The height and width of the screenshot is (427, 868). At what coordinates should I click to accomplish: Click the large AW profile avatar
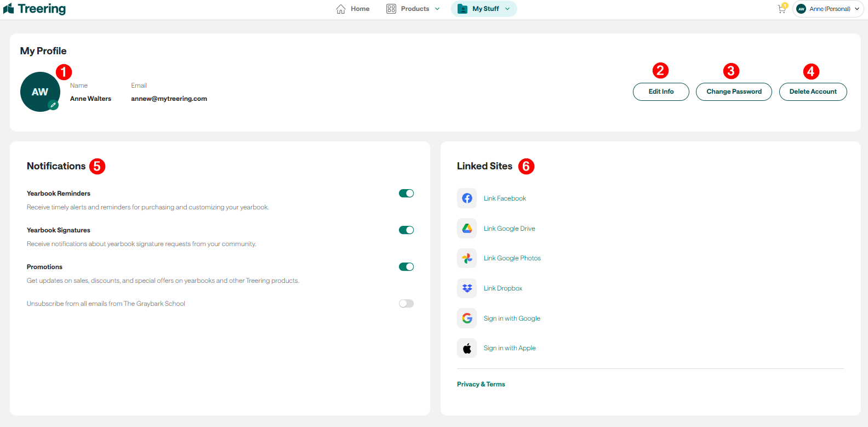[x=40, y=92]
